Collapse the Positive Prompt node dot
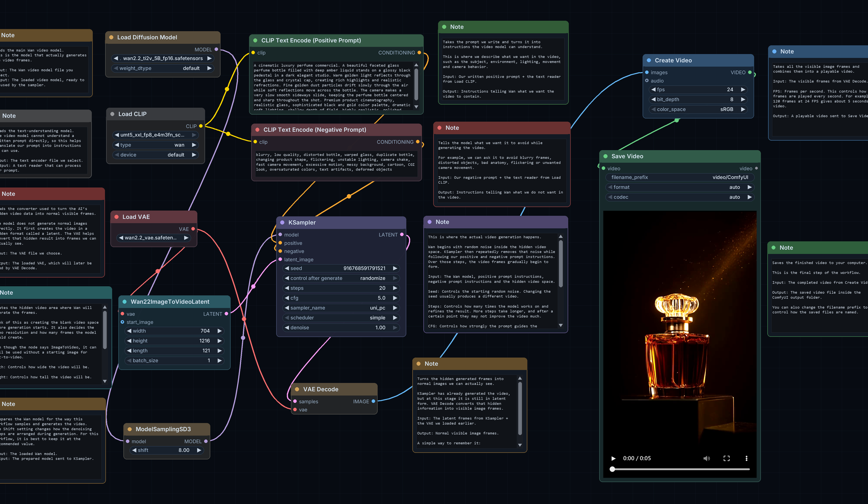The height and width of the screenshot is (504, 868). tap(255, 40)
